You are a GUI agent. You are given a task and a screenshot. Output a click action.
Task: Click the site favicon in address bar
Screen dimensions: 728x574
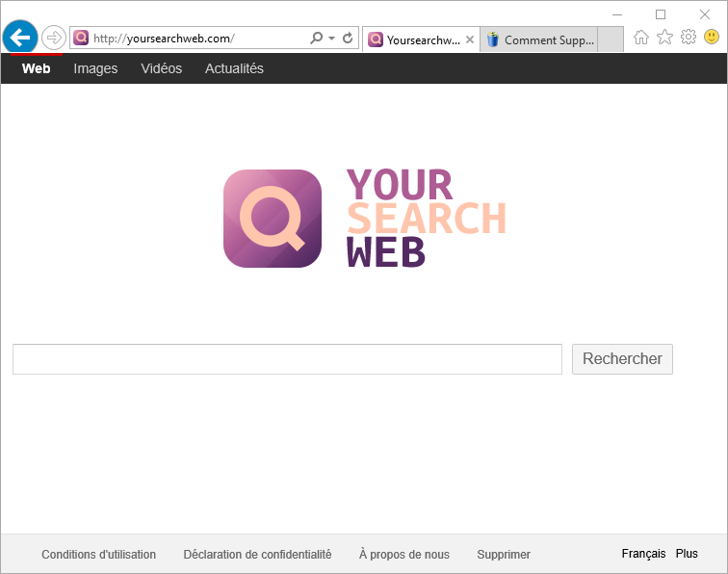coord(81,38)
